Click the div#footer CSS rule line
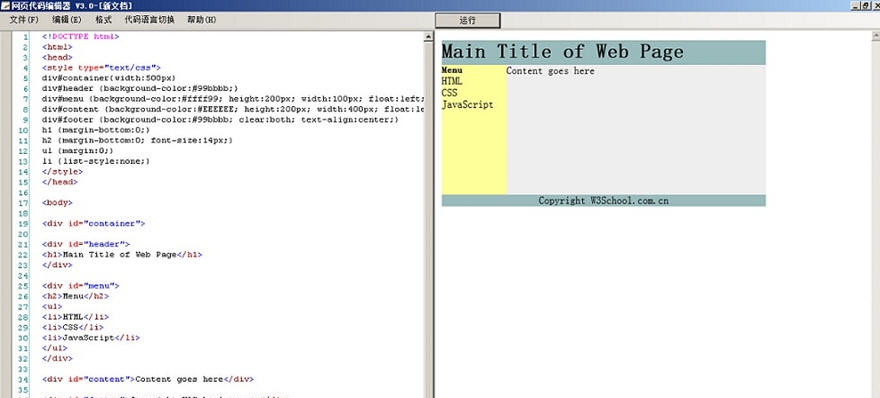This screenshot has width=880, height=398. point(221,120)
